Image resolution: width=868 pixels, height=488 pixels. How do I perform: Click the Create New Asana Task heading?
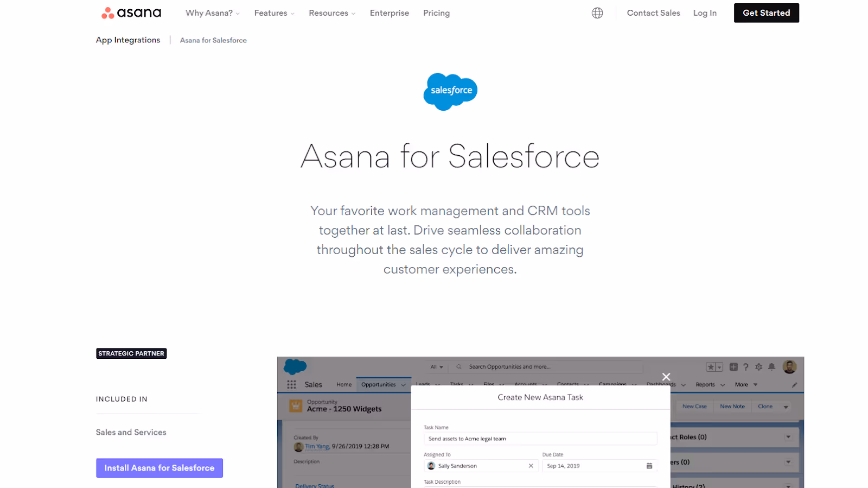(540, 397)
